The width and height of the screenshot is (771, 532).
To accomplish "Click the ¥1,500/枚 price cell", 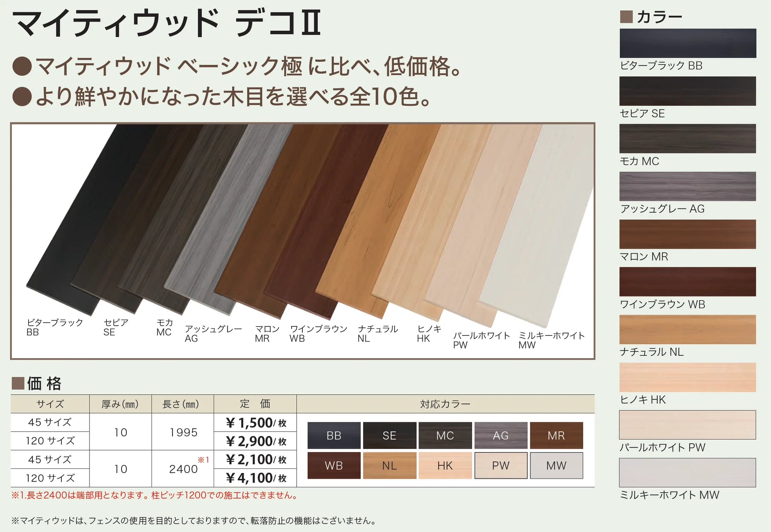I will 255,423.
